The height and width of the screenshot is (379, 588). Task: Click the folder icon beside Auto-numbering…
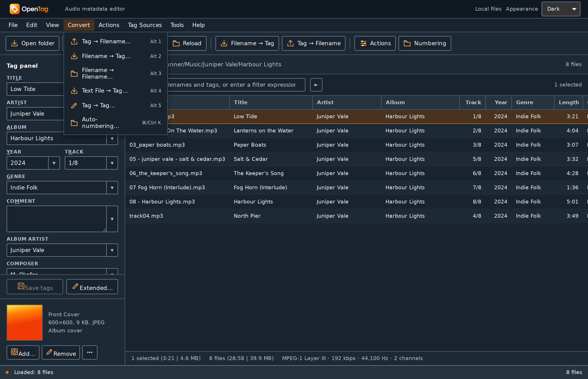tap(74, 122)
